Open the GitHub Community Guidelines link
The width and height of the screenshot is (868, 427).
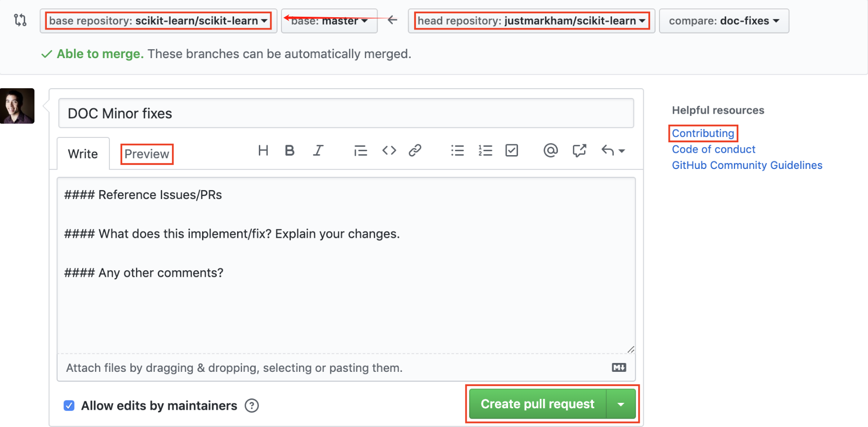[747, 165]
